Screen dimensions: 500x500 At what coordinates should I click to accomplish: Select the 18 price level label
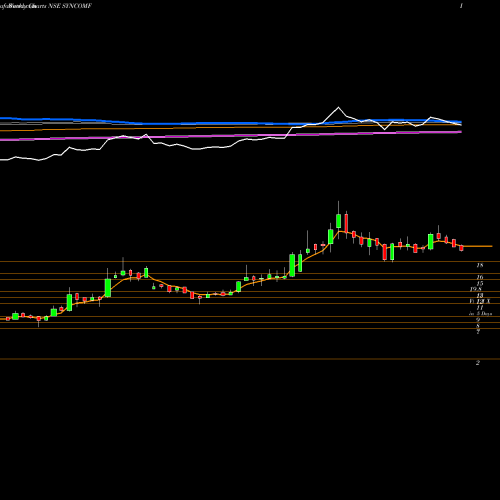[480, 266]
